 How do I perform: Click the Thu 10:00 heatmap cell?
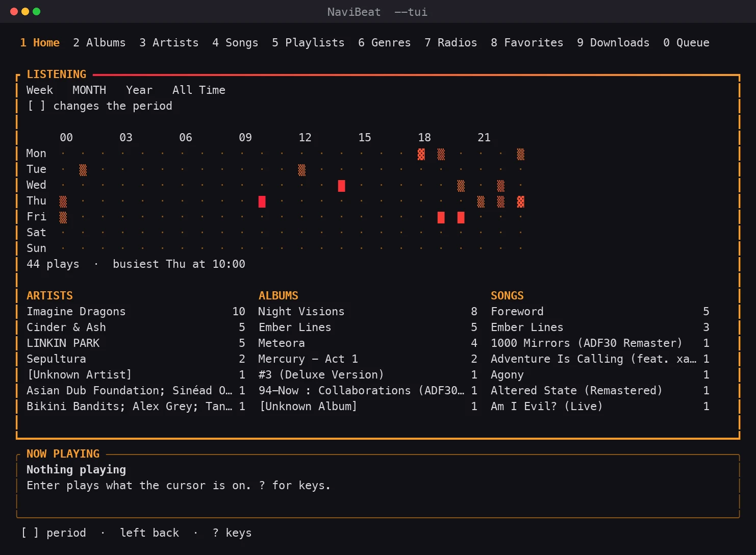tap(262, 201)
